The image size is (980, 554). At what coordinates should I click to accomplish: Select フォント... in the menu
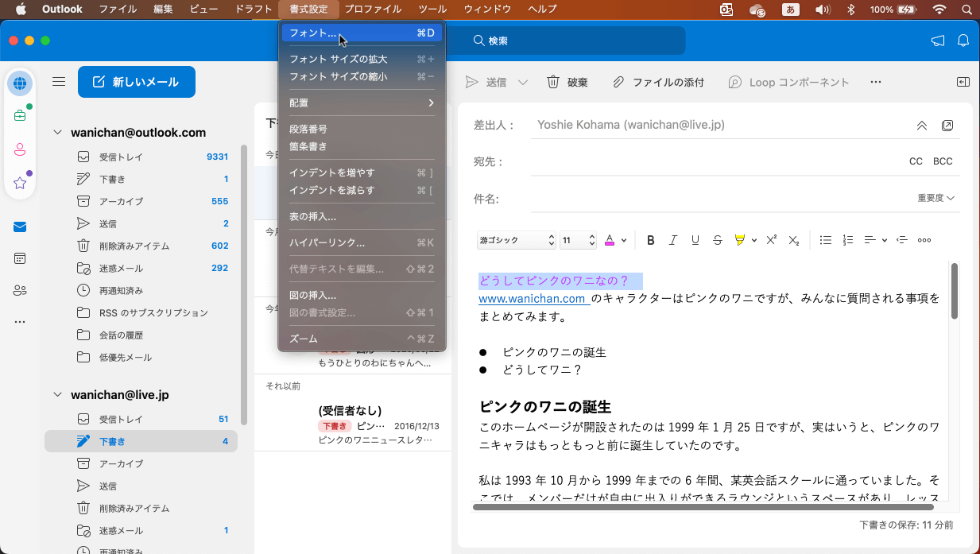pos(362,33)
